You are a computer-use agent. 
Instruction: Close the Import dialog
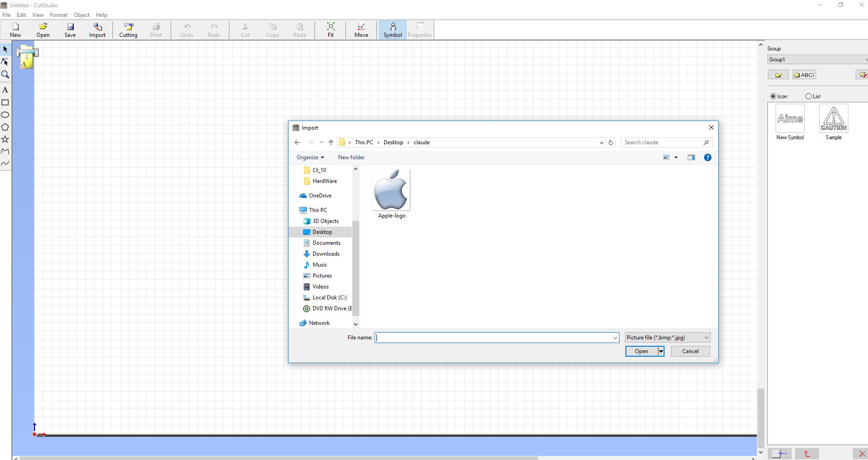point(711,128)
